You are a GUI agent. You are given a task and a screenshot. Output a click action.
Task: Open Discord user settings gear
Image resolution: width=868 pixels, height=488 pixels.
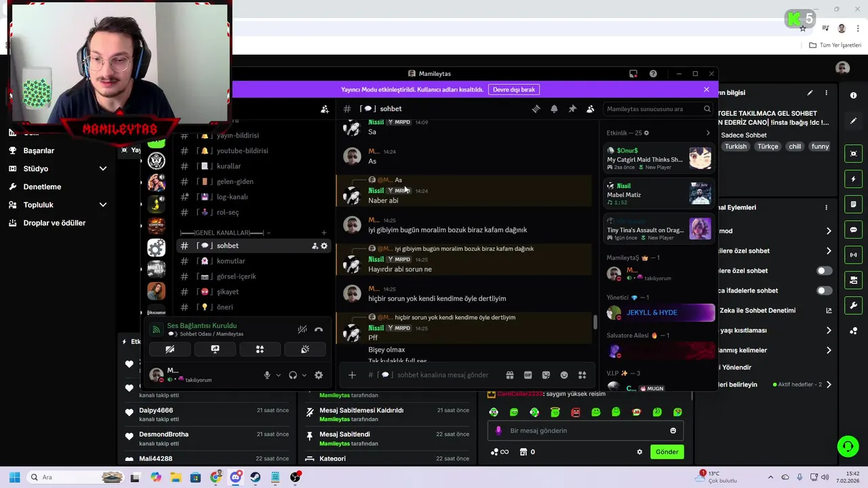click(x=319, y=375)
